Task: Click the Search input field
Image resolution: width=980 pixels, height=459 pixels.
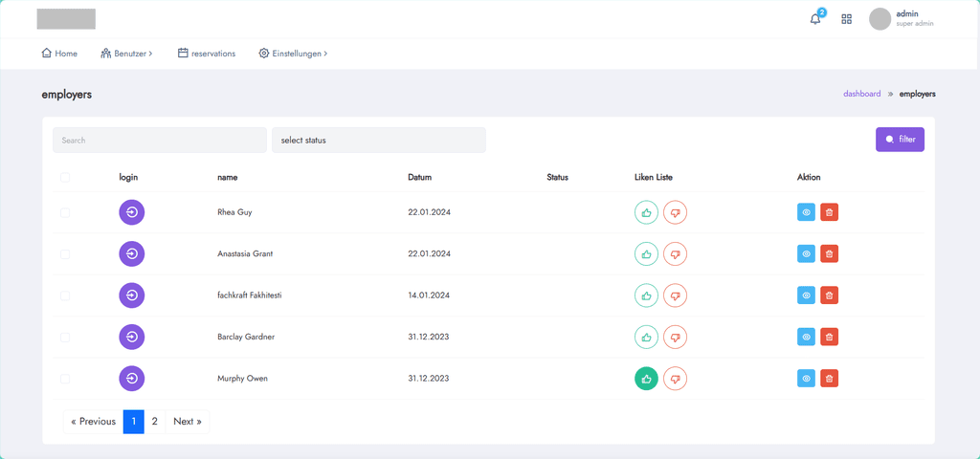Action: pos(160,141)
